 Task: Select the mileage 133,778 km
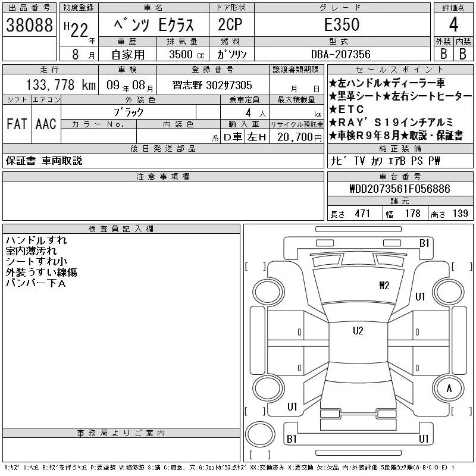click(x=61, y=84)
